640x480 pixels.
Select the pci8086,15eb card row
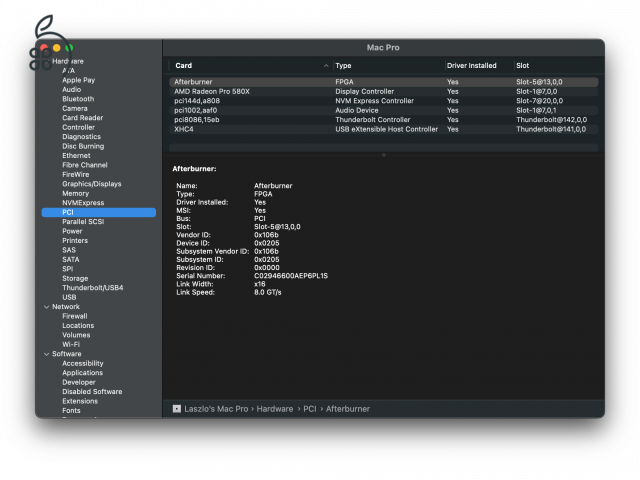(384, 120)
